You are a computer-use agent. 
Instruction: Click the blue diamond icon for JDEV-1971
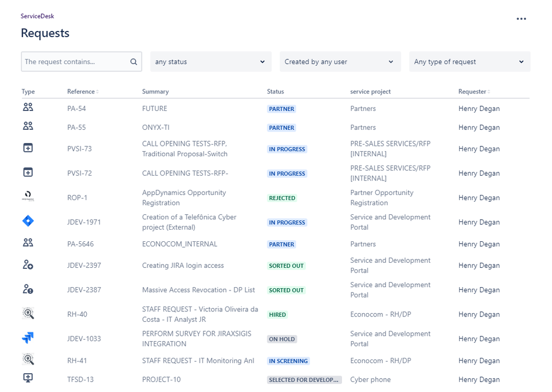tap(28, 221)
